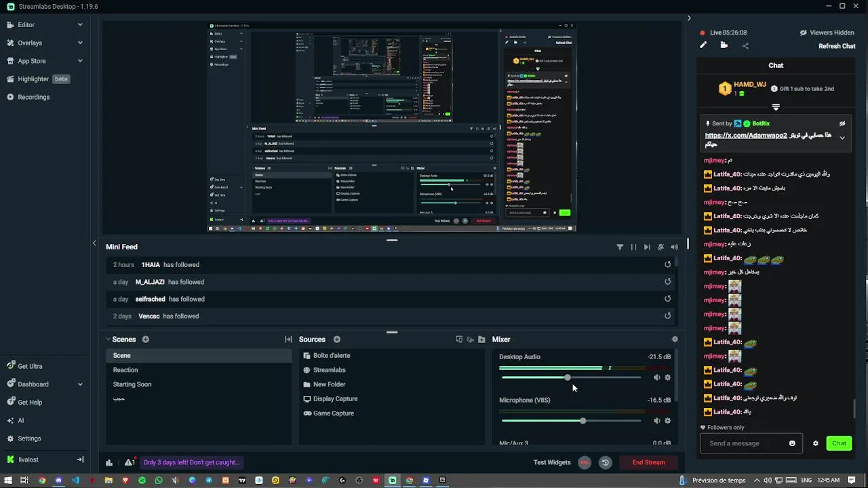Viewport: 868px width, 488px height.
Task: Click the Send a message input field
Action: pyautogui.click(x=745, y=443)
